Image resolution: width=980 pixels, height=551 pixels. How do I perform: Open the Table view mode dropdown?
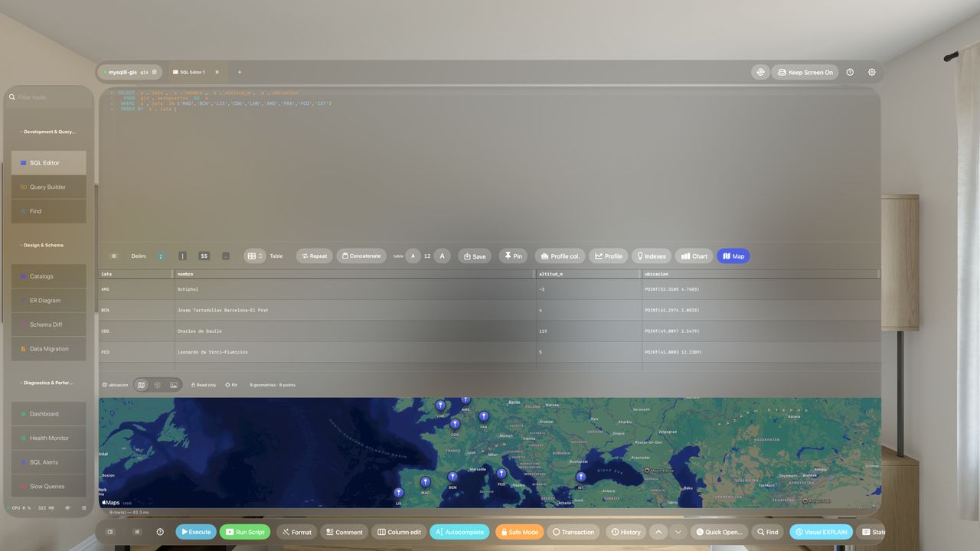pyautogui.click(x=255, y=256)
